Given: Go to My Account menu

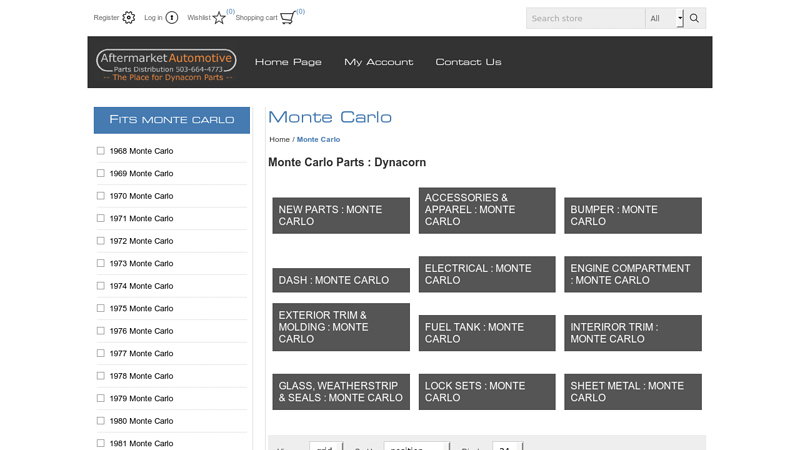Looking at the screenshot, I should [x=379, y=62].
